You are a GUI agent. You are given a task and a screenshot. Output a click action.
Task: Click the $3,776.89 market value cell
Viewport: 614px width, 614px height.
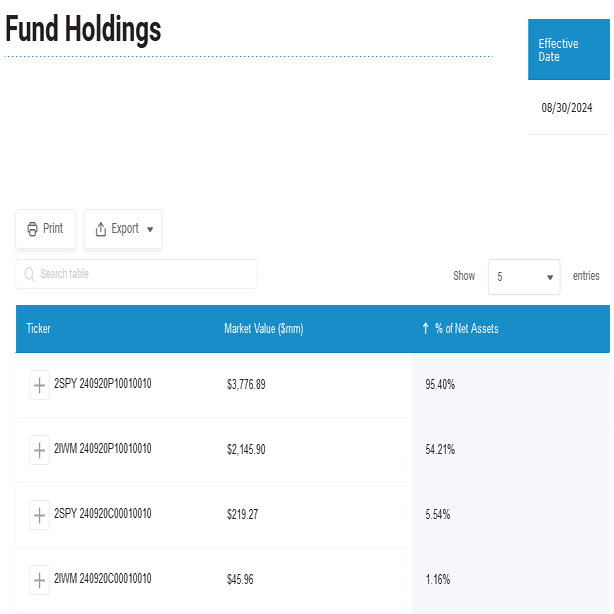point(246,384)
